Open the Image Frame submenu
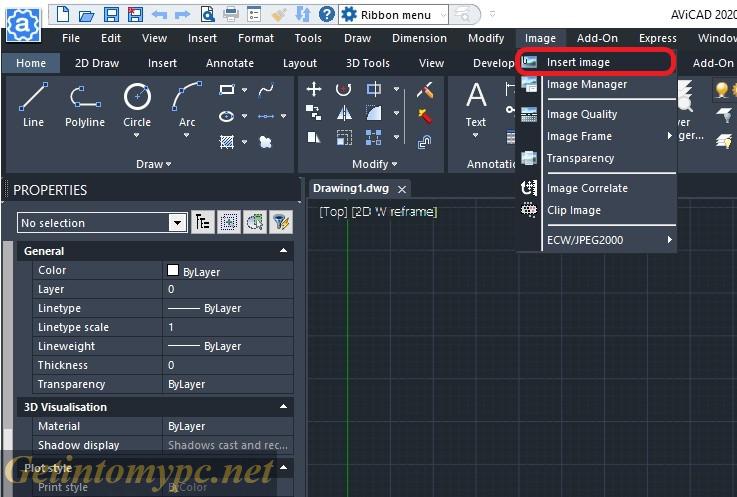The height and width of the screenshot is (497, 737). [597, 136]
